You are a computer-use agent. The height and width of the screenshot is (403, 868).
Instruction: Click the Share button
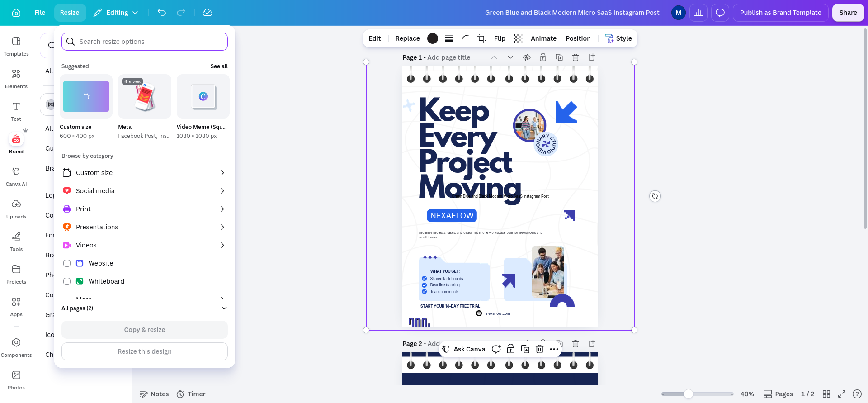click(848, 13)
